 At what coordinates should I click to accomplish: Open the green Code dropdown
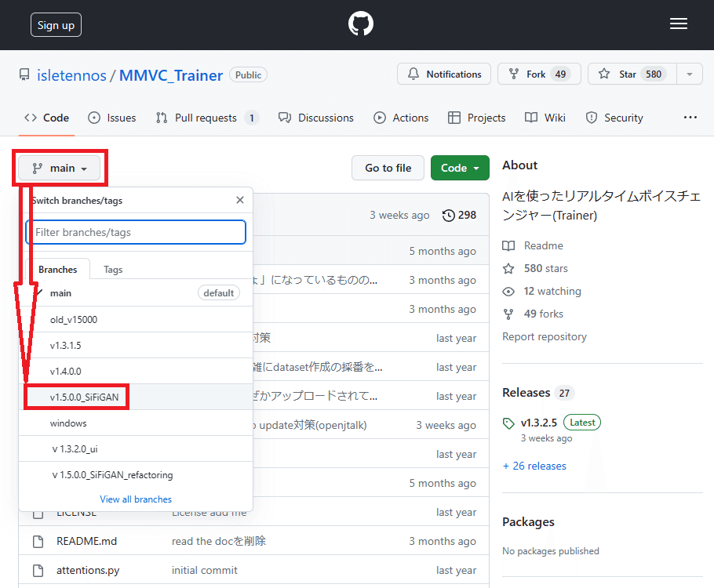point(460,168)
